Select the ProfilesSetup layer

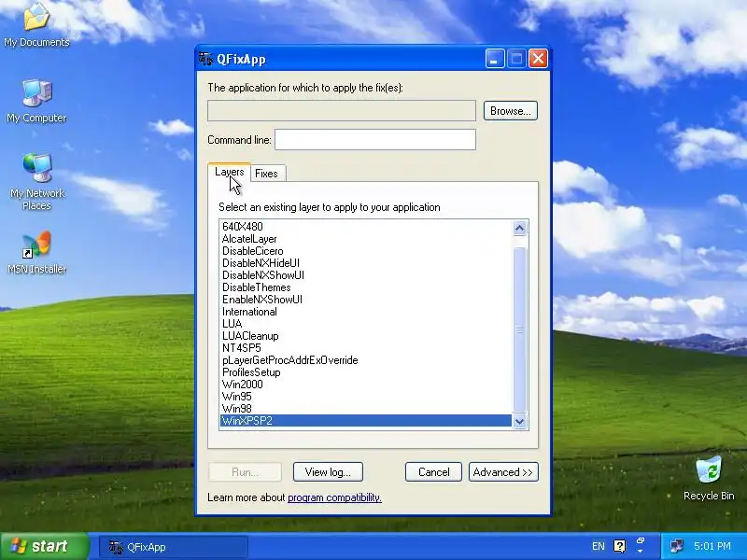pyautogui.click(x=366, y=372)
